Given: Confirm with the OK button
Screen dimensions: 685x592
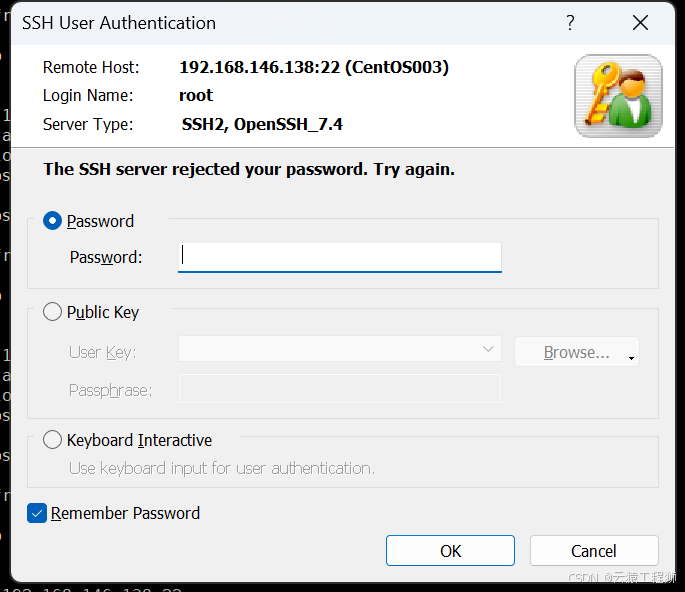Looking at the screenshot, I should [450, 550].
